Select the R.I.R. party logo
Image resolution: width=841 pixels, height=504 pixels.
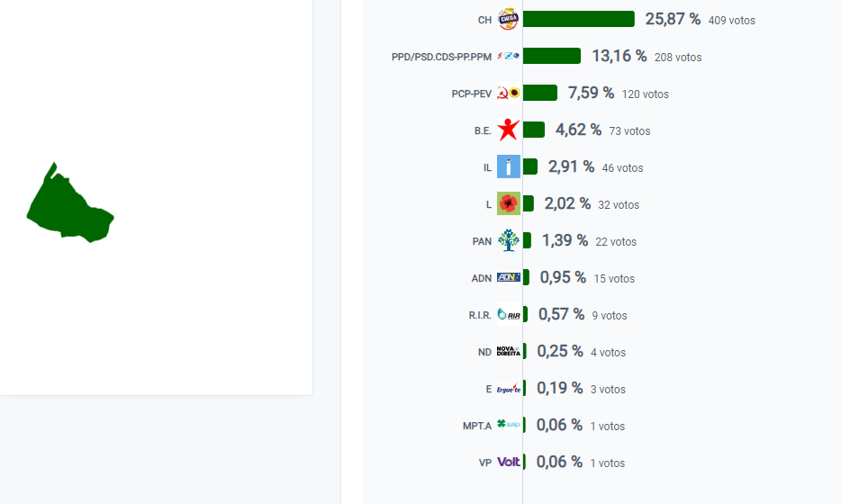(509, 315)
